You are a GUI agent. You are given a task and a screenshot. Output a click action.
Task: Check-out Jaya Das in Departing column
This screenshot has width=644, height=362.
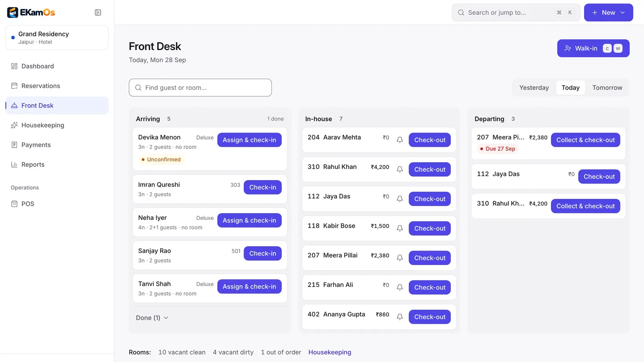coord(599,177)
